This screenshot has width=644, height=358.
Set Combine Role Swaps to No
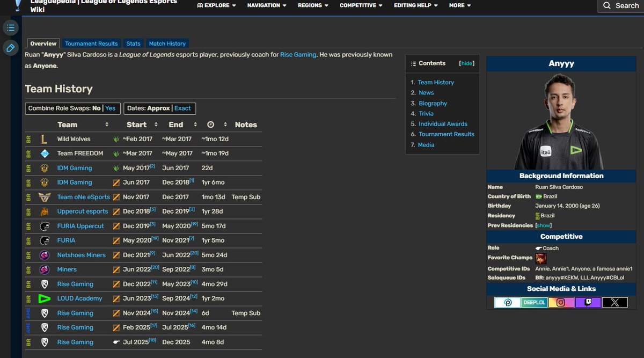(x=97, y=108)
